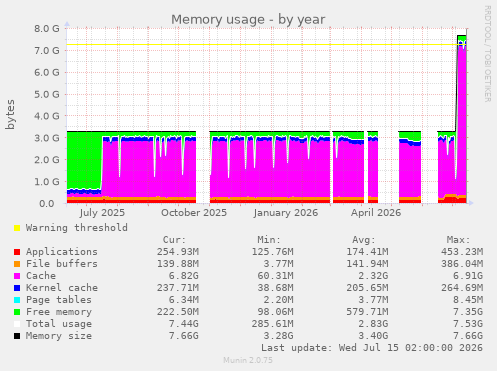Click the 'Memory size' legend label
The height and width of the screenshot is (371, 497).
(x=59, y=336)
